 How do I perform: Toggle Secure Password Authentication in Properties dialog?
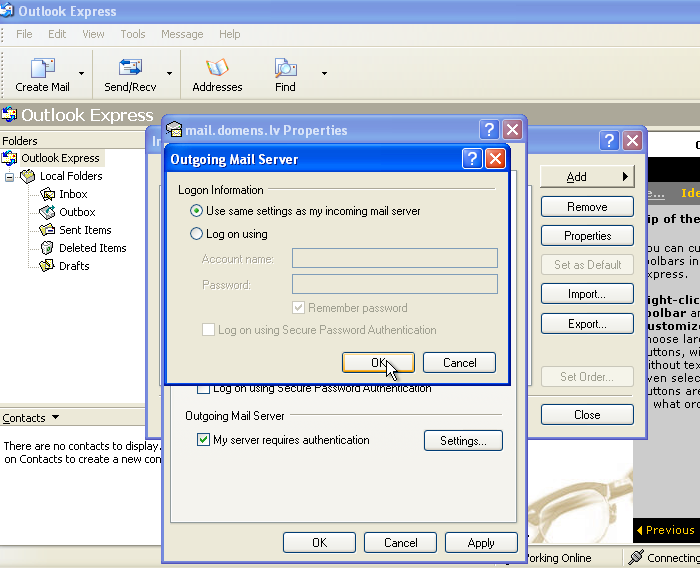(203, 389)
